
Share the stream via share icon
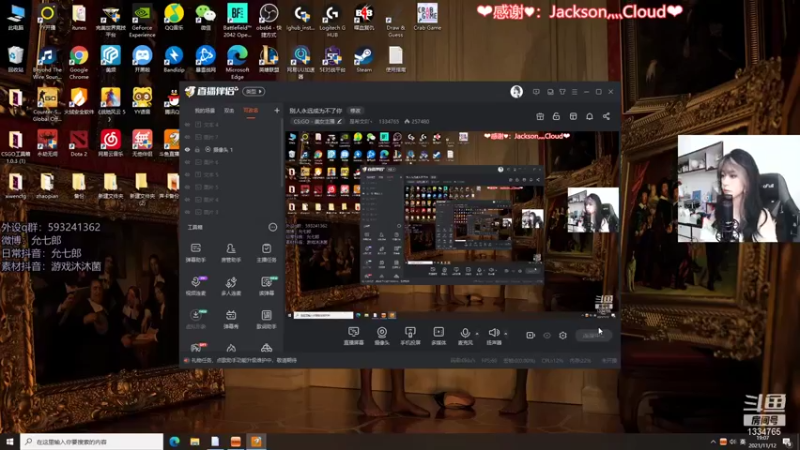pos(606,116)
